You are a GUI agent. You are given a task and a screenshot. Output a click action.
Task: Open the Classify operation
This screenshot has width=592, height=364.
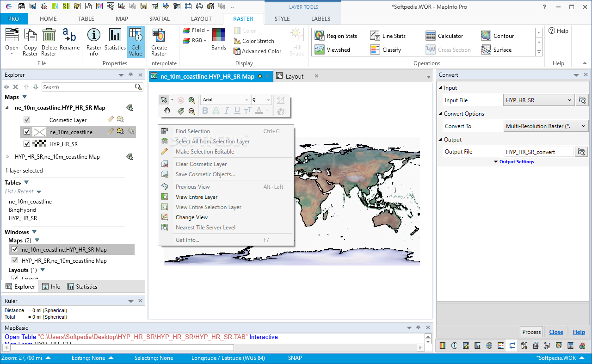pos(386,50)
